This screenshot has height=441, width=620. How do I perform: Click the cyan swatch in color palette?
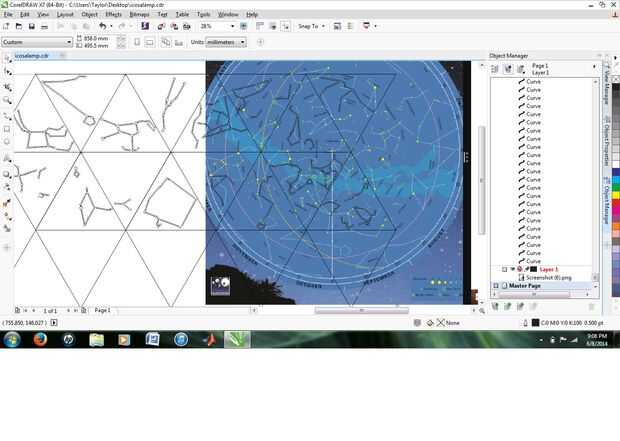616,180
